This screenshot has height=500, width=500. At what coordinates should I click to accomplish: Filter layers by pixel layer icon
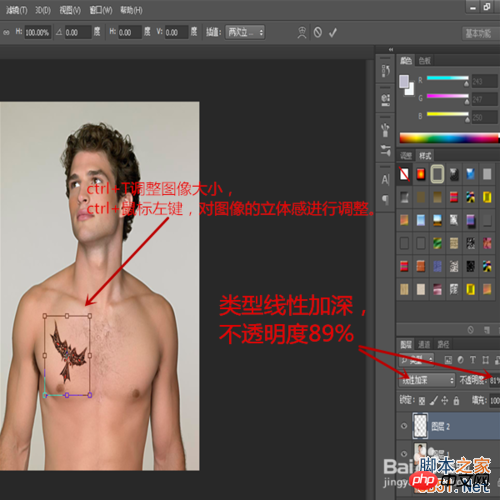pos(448,360)
